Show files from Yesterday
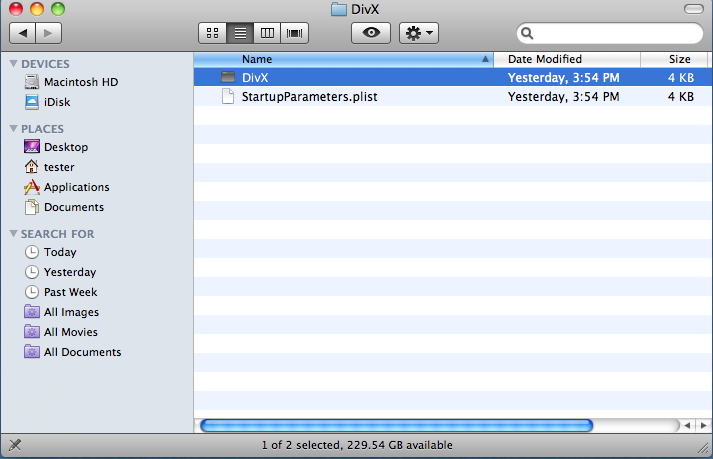This screenshot has width=713, height=459. point(70,272)
